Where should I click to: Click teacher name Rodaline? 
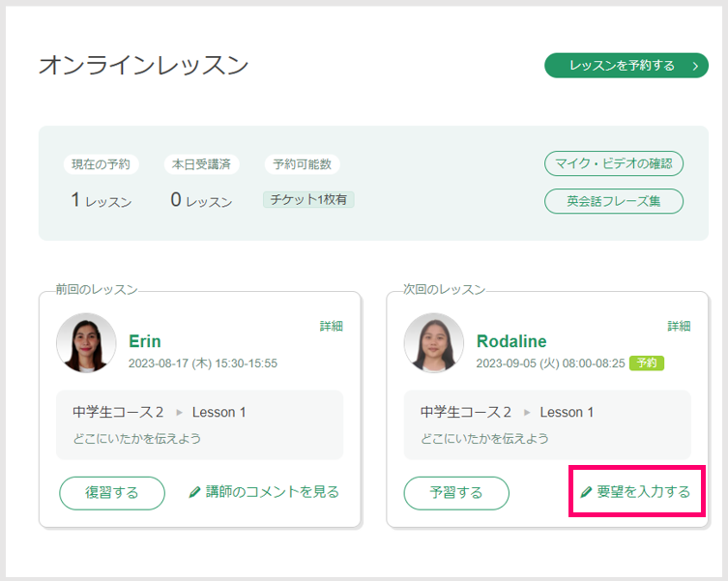[511, 341]
